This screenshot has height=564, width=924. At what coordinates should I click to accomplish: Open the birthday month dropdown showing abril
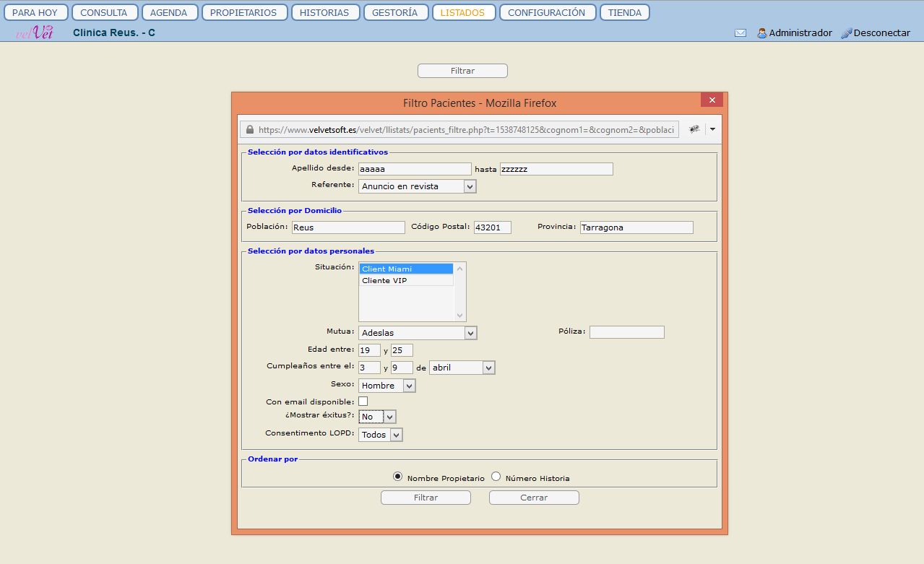(x=462, y=368)
